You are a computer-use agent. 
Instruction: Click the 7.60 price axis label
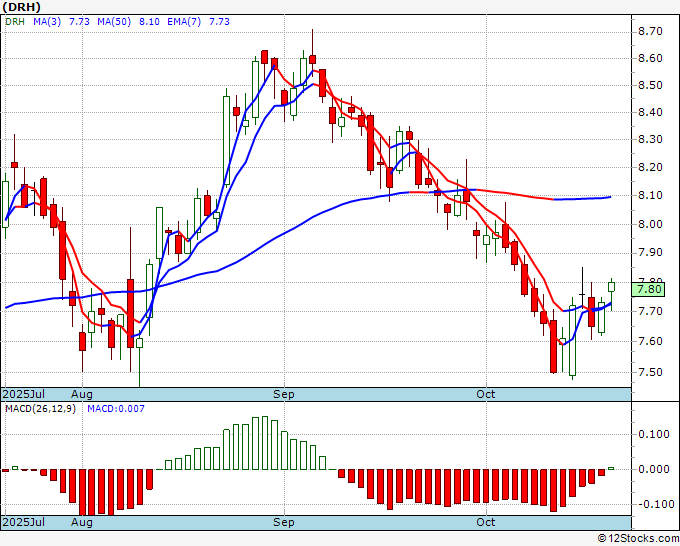pos(650,341)
